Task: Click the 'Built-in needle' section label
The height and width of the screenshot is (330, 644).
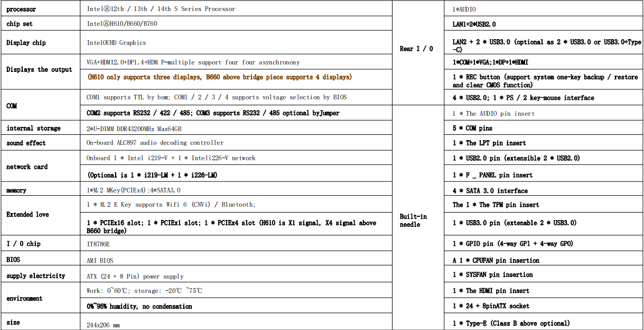Action: pos(413,221)
